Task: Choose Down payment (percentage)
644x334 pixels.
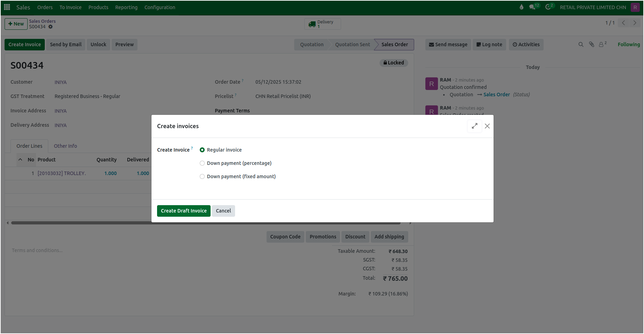Action: click(x=202, y=163)
